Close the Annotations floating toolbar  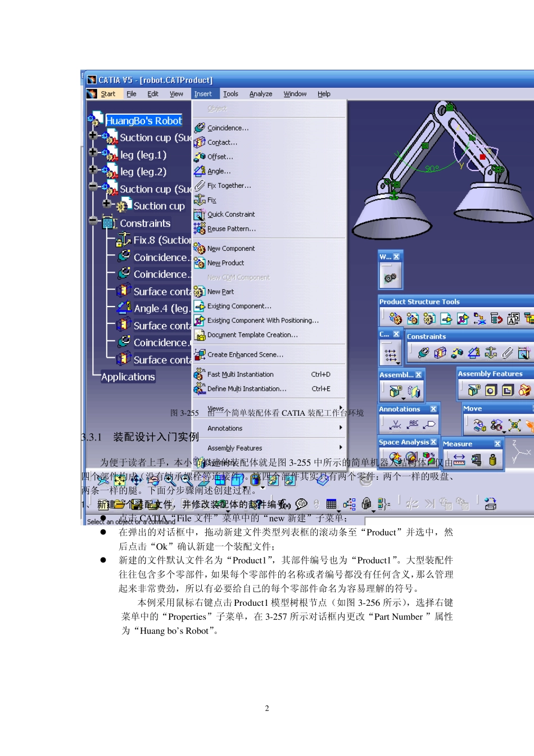tap(433, 409)
